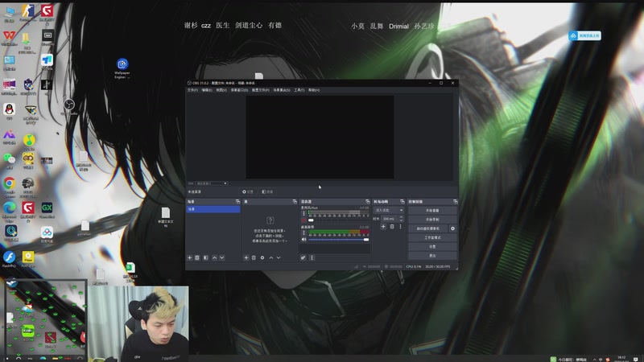This screenshot has width=644, height=362.
Task: Open OBS Studio desktop shortcut
Action: coord(69,107)
